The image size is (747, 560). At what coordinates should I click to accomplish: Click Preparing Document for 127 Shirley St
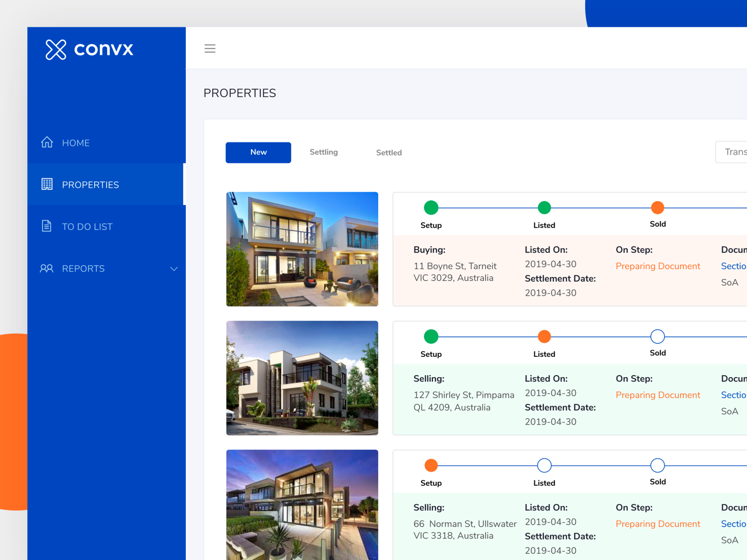coord(658,395)
